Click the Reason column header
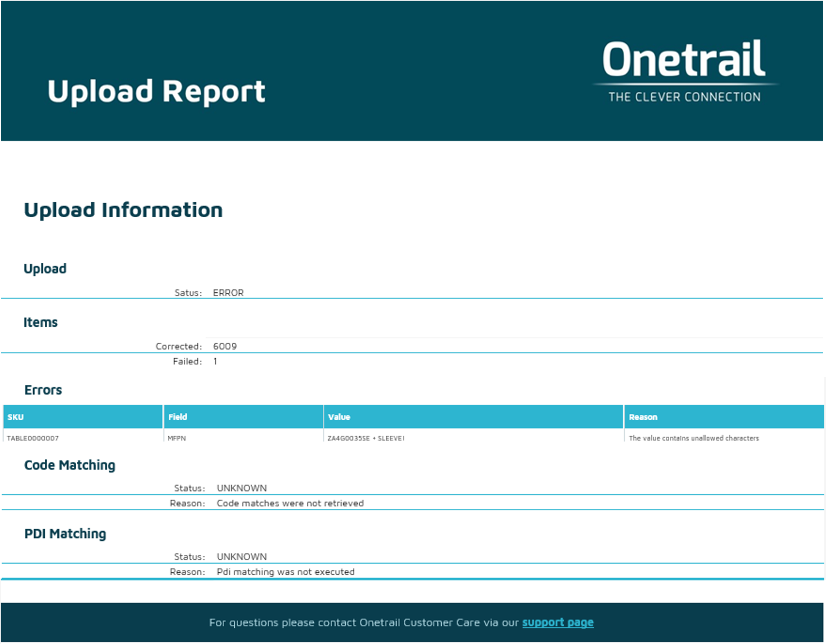Viewport: 826px width, 644px height. point(643,417)
